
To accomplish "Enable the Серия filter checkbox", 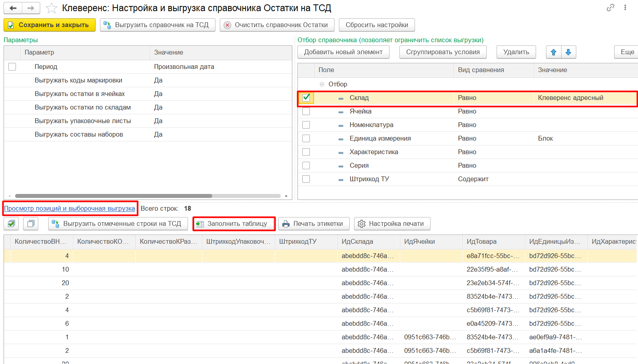I will point(306,165).
